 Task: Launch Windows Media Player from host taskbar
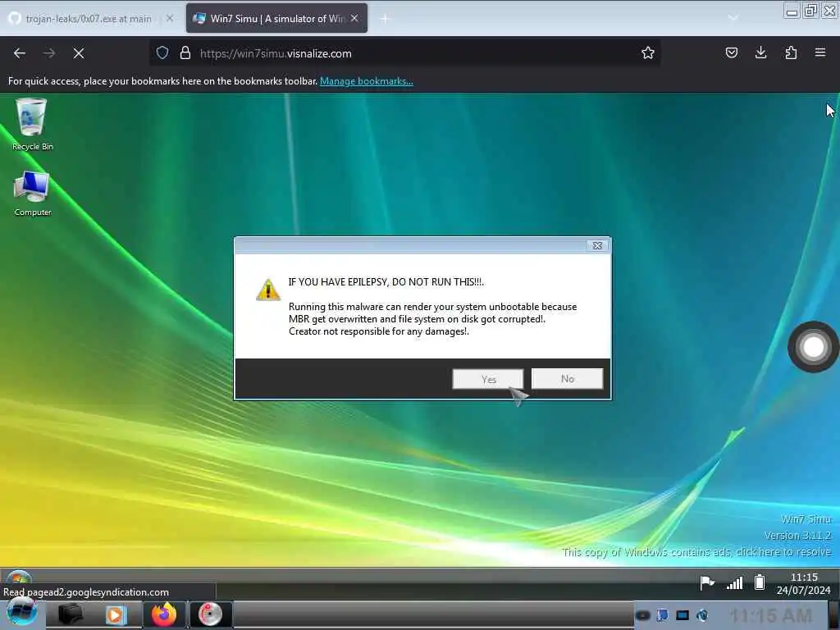click(116, 614)
